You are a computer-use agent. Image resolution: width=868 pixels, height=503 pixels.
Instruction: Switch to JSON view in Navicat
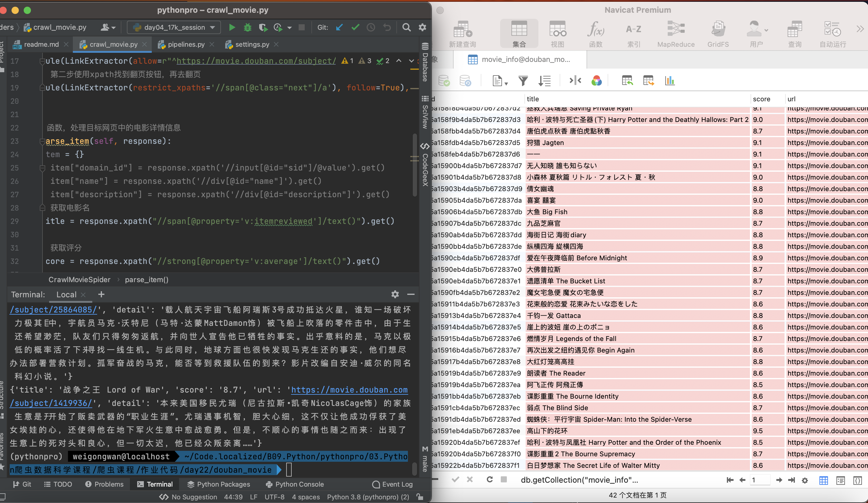click(x=857, y=480)
